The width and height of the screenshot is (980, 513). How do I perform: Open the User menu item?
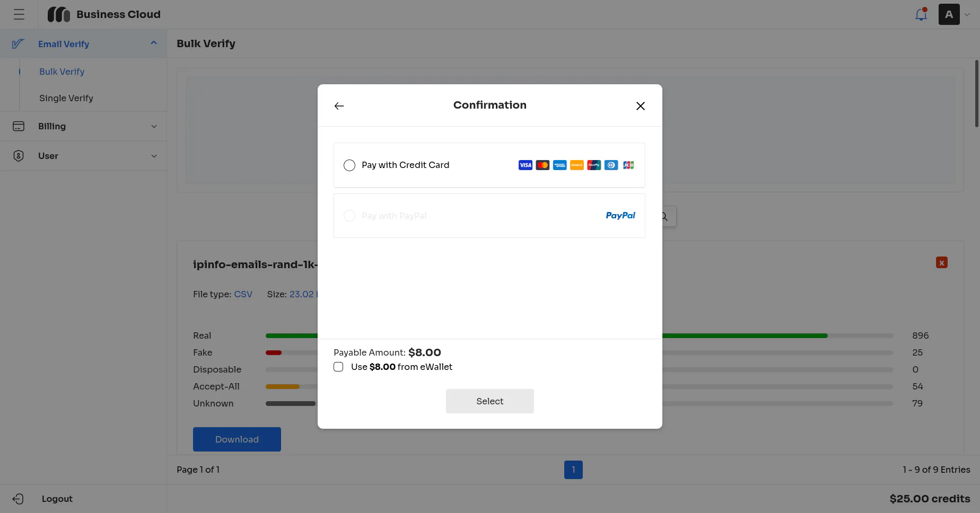(x=83, y=156)
